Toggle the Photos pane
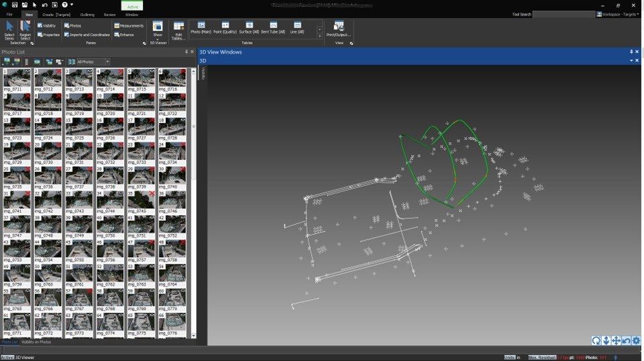The image size is (644, 361). point(72,25)
